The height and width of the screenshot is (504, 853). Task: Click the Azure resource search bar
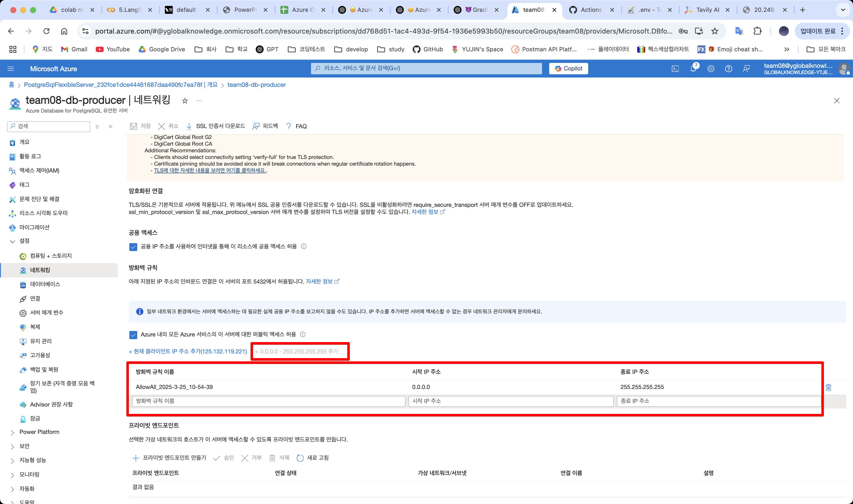[x=426, y=68]
